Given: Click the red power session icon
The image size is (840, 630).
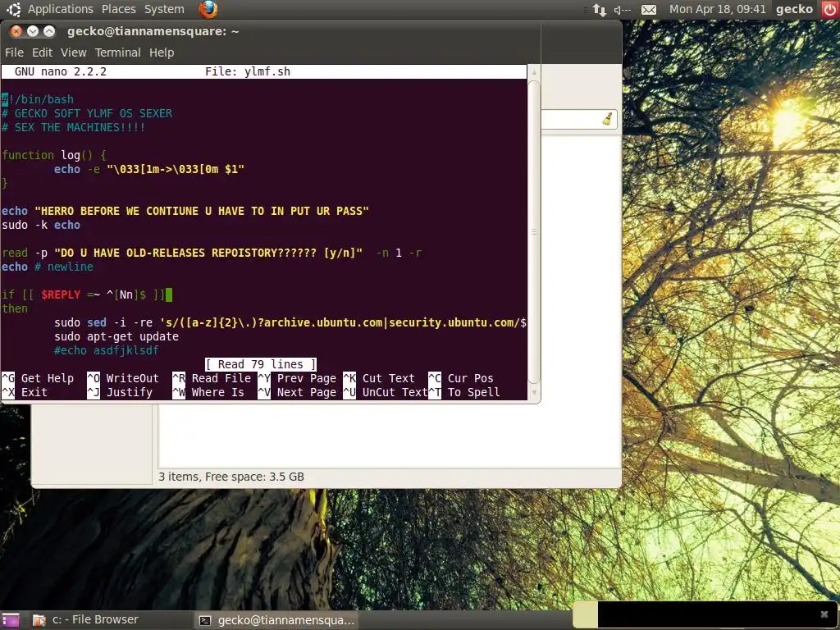Looking at the screenshot, I should point(830,9).
